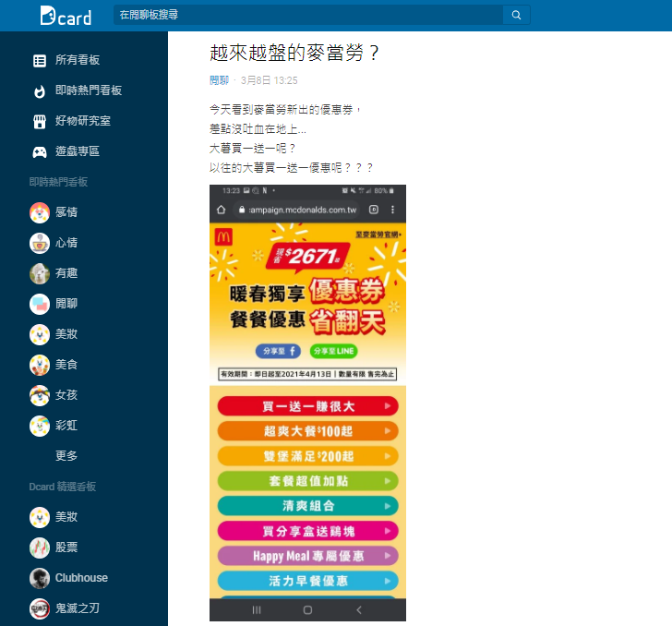Click the McDonald's logo in image
The height and width of the screenshot is (626, 672).
click(x=223, y=237)
